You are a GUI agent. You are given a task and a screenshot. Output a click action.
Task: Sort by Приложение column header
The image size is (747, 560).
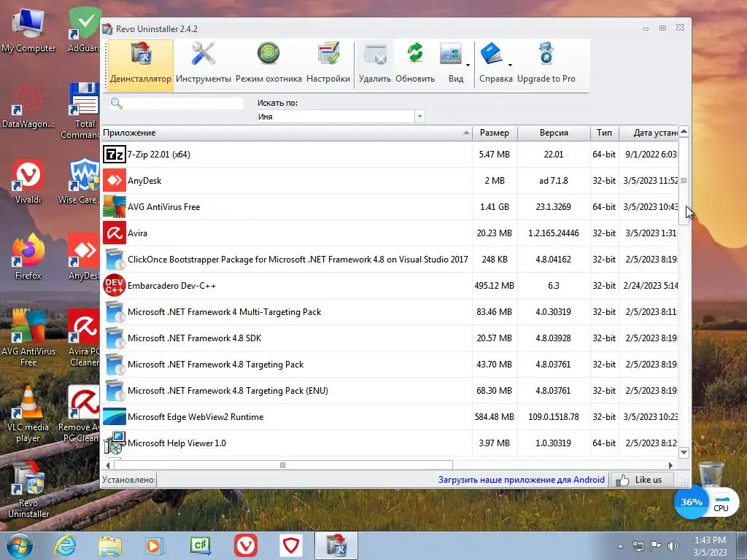tap(287, 133)
